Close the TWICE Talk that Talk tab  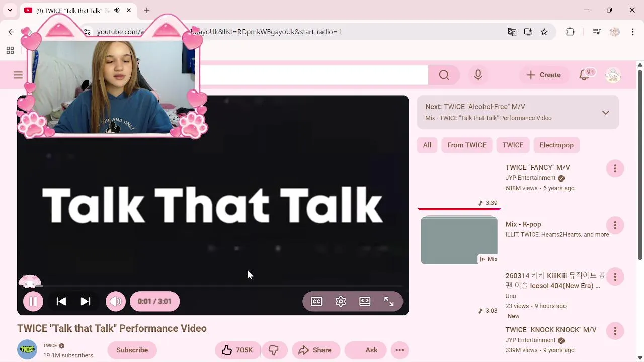pyautogui.click(x=129, y=10)
